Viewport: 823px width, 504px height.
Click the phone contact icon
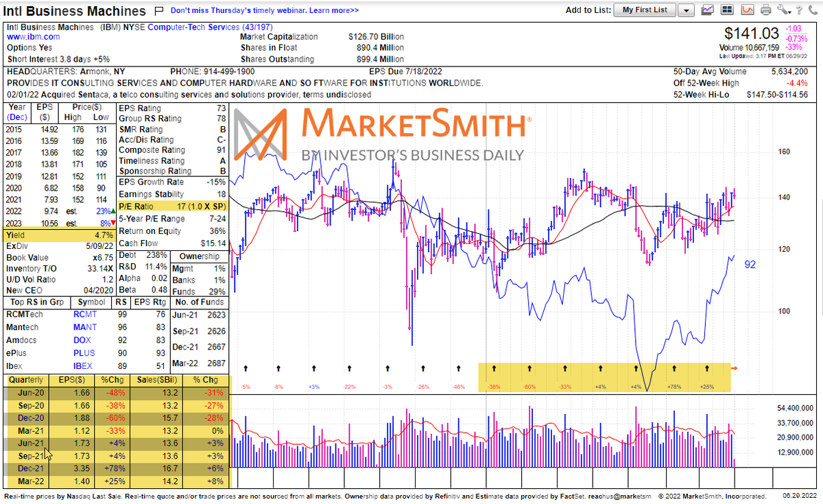814,10
